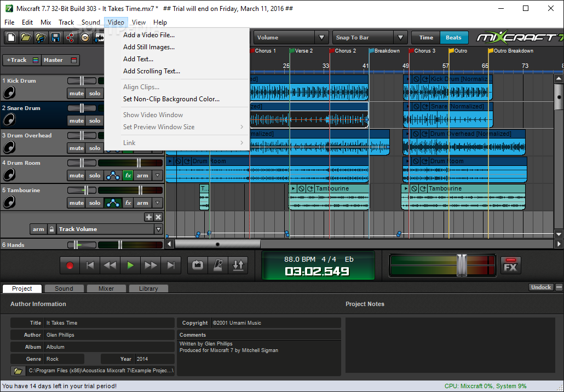Solo the 3 Drum Overhead track
This screenshot has height=392, width=564.
pyautogui.click(x=95, y=148)
